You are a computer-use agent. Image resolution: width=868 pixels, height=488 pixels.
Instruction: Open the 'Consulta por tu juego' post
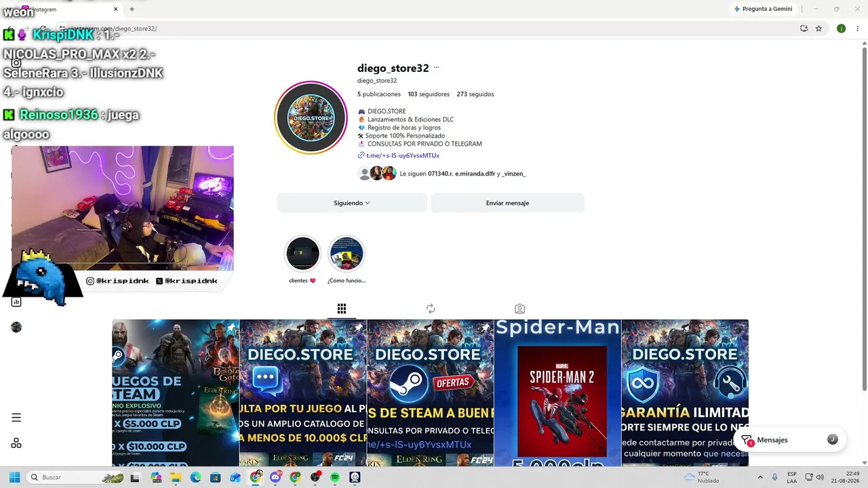pyautogui.click(x=303, y=393)
